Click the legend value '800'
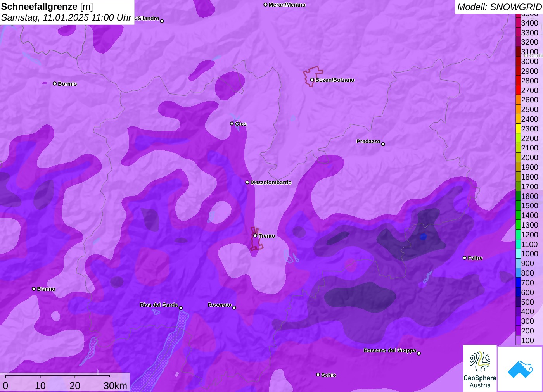543x392 pixels. 527,273
